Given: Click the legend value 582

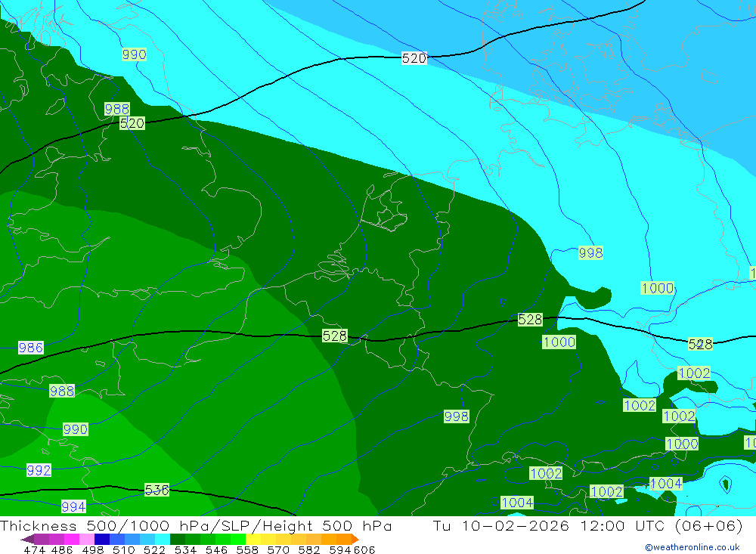Looking at the screenshot, I should (309, 549).
